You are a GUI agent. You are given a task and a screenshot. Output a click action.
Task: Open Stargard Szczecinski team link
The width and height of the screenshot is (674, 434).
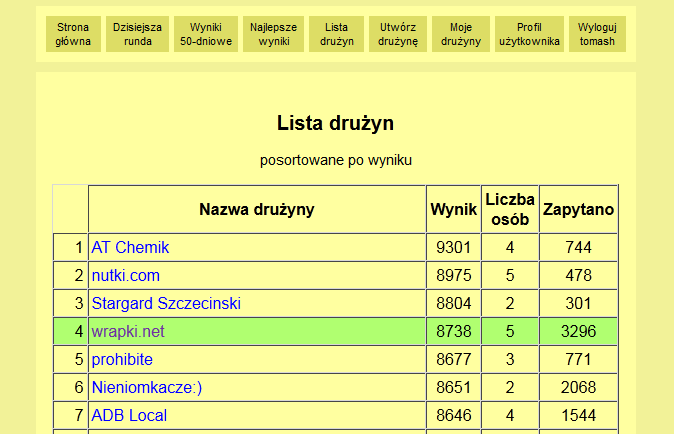tap(166, 303)
